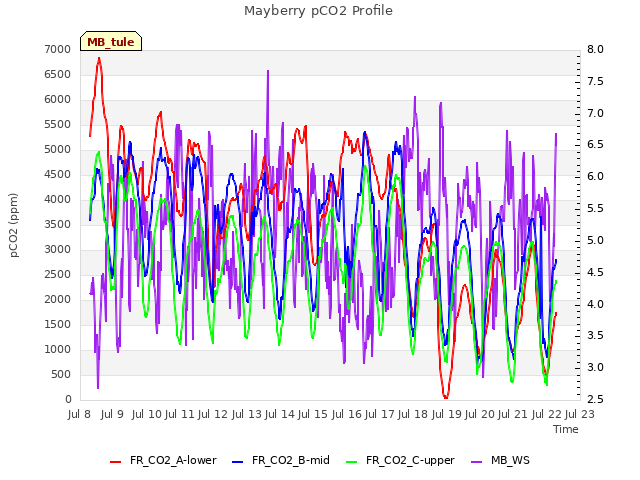Click the 1000 value on left axis

click(x=58, y=349)
